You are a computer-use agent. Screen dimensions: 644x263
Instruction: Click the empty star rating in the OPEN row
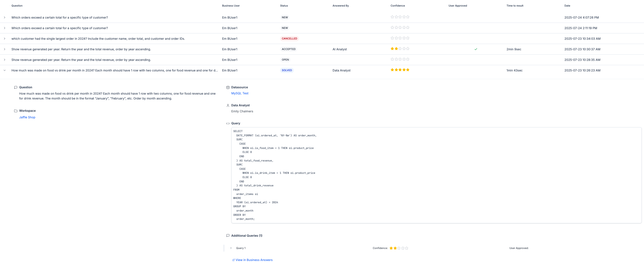click(x=400, y=59)
